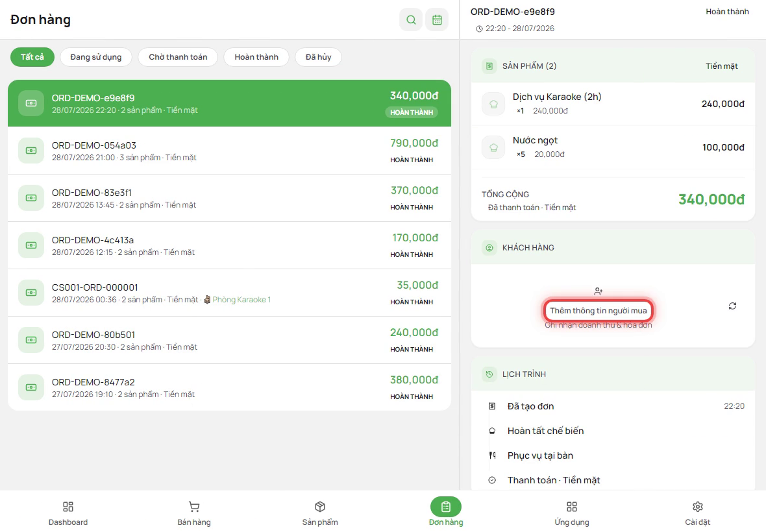Image resolution: width=766 pixels, height=532 pixels.
Task: Filter orders by Đang sử dụng
Action: [x=96, y=57]
